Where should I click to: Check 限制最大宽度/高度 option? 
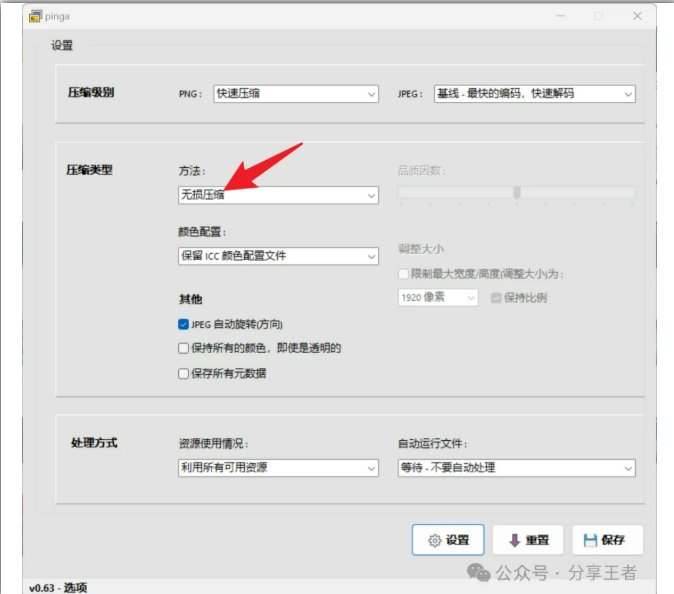[403, 273]
